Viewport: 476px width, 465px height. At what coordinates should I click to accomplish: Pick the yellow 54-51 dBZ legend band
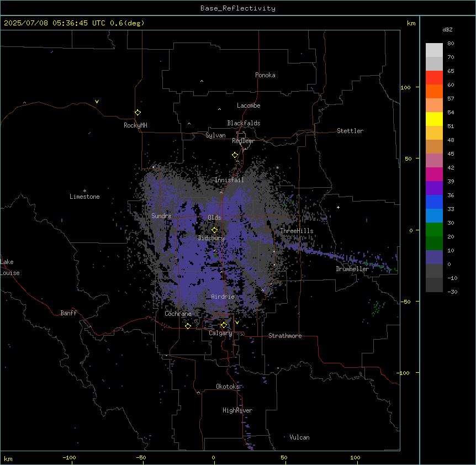click(x=434, y=119)
